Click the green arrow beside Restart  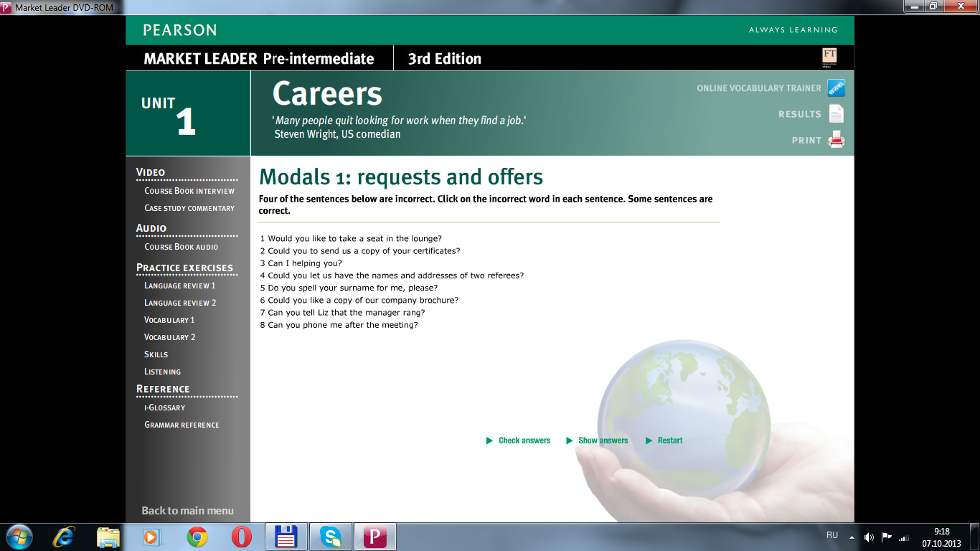649,441
